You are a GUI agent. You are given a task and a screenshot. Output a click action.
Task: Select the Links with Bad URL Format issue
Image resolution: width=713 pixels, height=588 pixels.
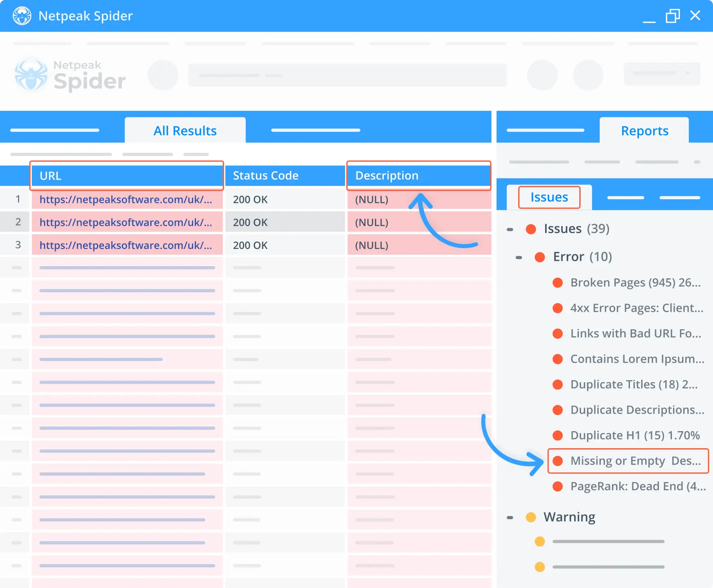[x=636, y=333]
